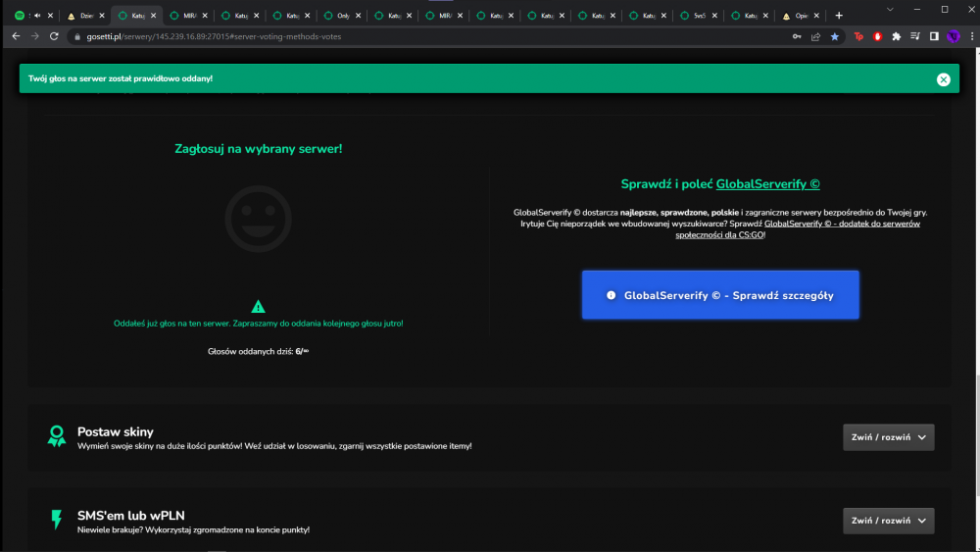Open the browser extensions puzzle icon
This screenshot has width=980, height=552.
[x=897, y=36]
